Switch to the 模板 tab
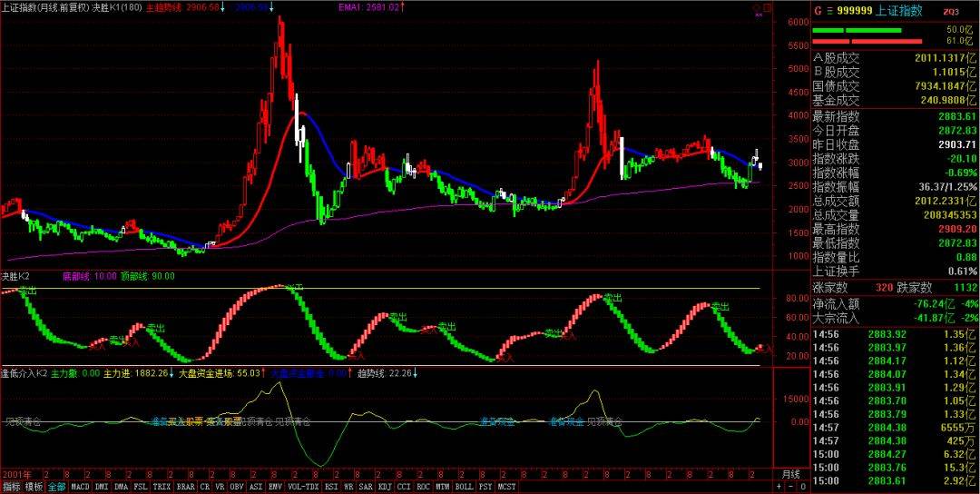980x494 pixels. point(34,487)
